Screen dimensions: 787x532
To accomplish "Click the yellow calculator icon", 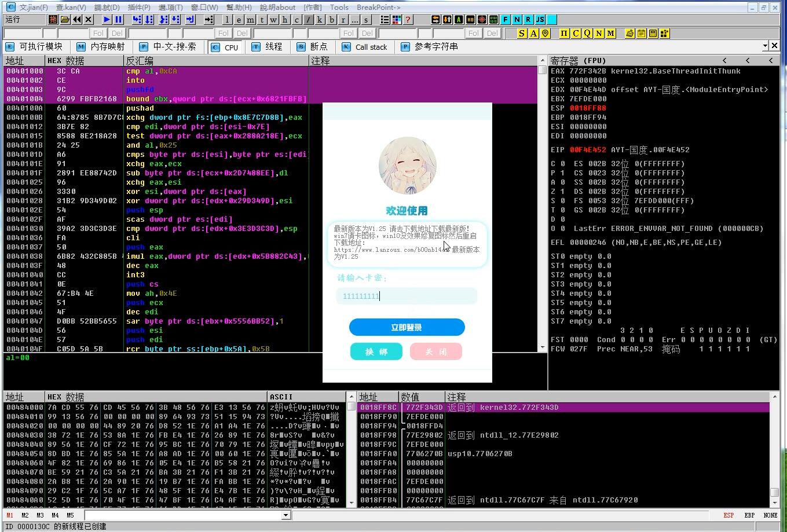I will click(x=653, y=33).
